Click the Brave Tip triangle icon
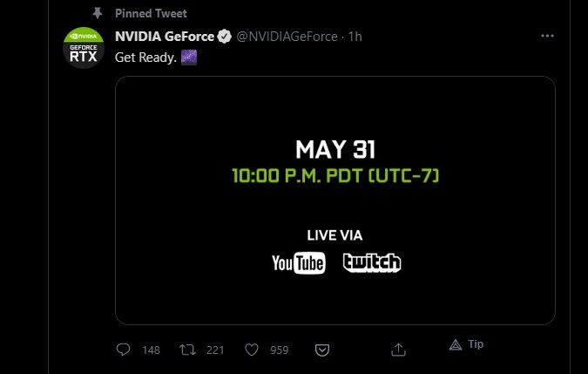 click(x=456, y=344)
